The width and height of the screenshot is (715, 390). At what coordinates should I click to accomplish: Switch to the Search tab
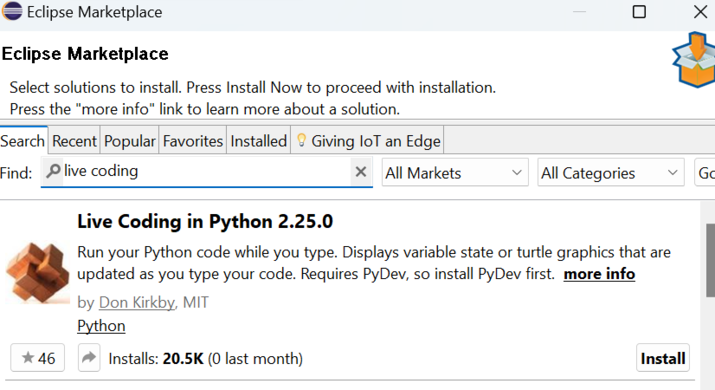point(23,141)
